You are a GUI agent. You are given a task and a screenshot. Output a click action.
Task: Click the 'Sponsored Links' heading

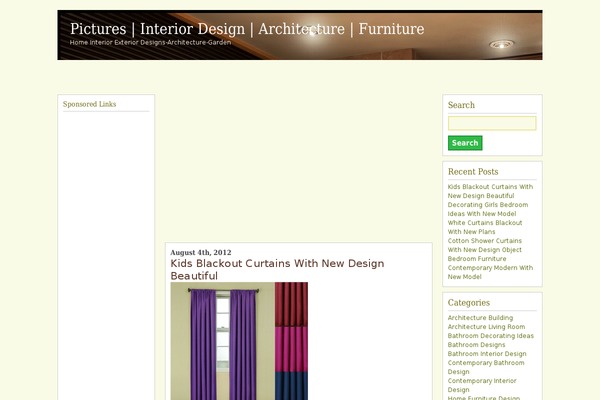90,104
